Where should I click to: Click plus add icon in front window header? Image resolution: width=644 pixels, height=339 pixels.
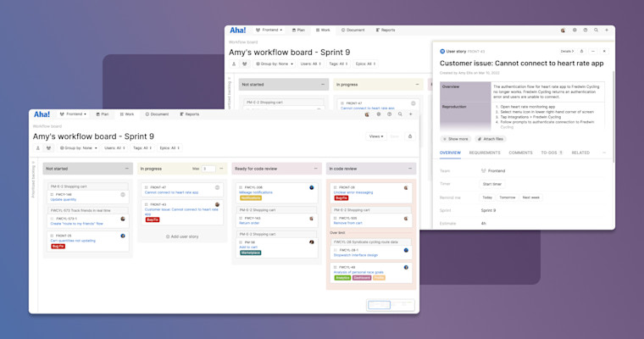(410, 114)
